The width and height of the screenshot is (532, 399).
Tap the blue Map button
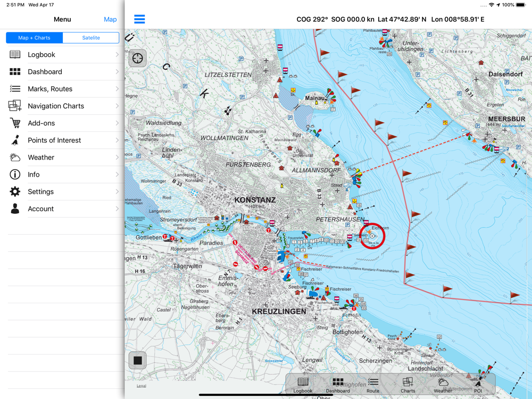(110, 19)
